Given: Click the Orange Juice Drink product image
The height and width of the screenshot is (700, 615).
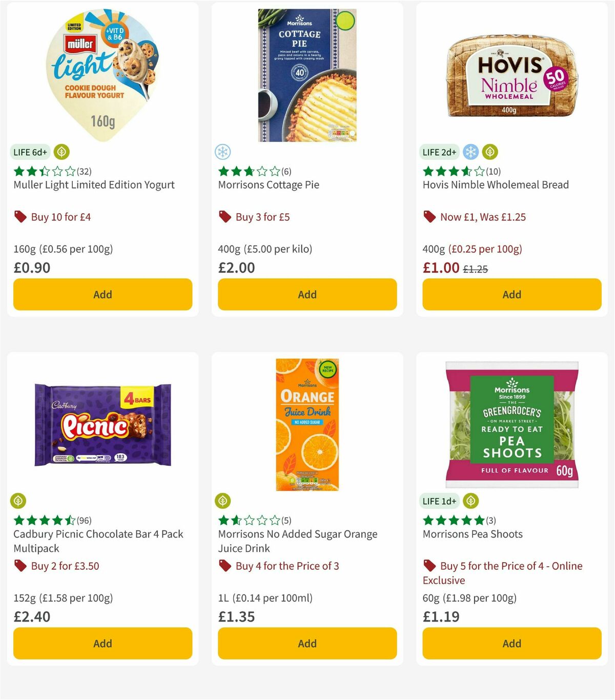Looking at the screenshot, I should (306, 423).
